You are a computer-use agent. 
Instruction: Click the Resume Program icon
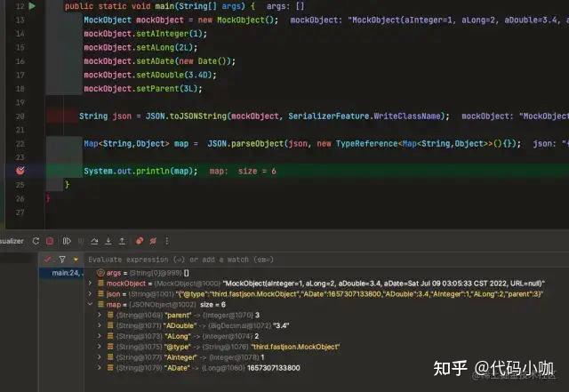click(x=67, y=241)
